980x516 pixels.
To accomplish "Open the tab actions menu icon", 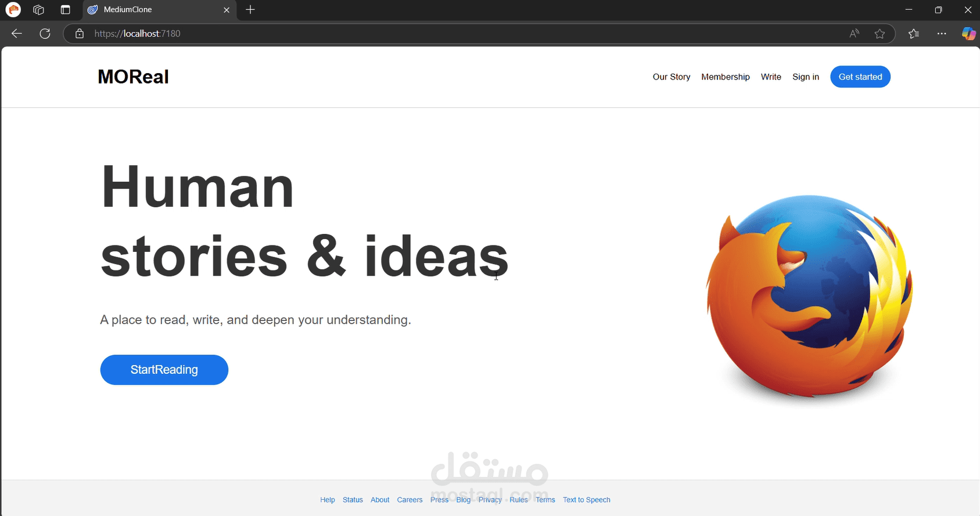I will click(x=65, y=10).
